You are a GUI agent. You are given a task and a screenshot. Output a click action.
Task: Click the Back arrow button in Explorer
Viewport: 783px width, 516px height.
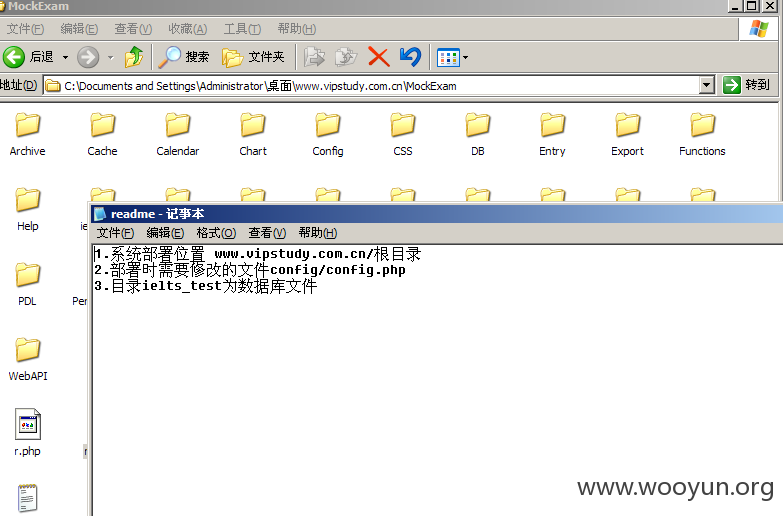pos(14,57)
